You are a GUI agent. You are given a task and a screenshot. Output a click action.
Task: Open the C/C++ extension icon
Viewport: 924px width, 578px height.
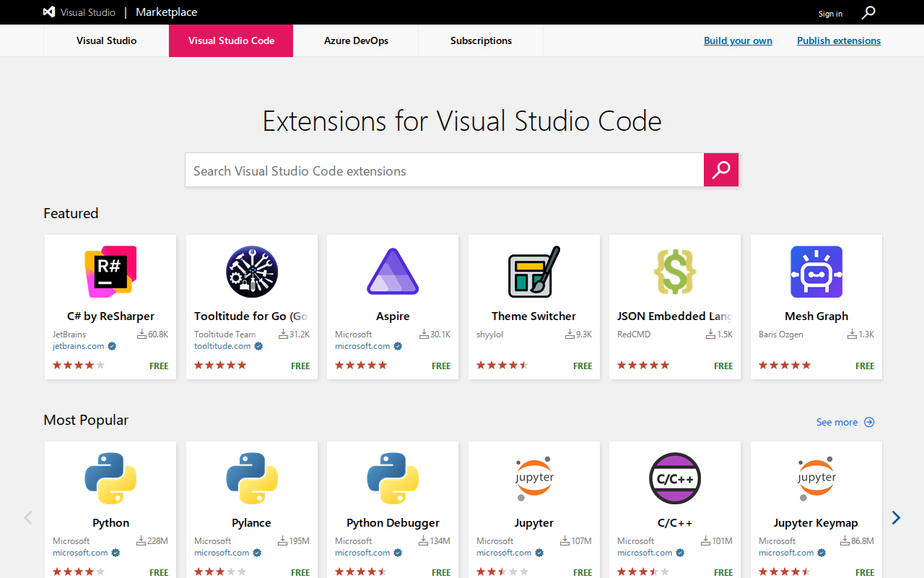click(675, 478)
